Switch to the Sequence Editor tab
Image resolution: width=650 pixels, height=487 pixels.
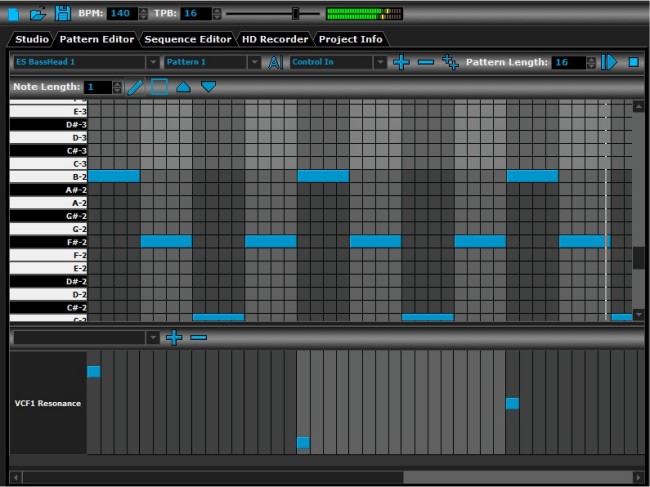coord(186,39)
